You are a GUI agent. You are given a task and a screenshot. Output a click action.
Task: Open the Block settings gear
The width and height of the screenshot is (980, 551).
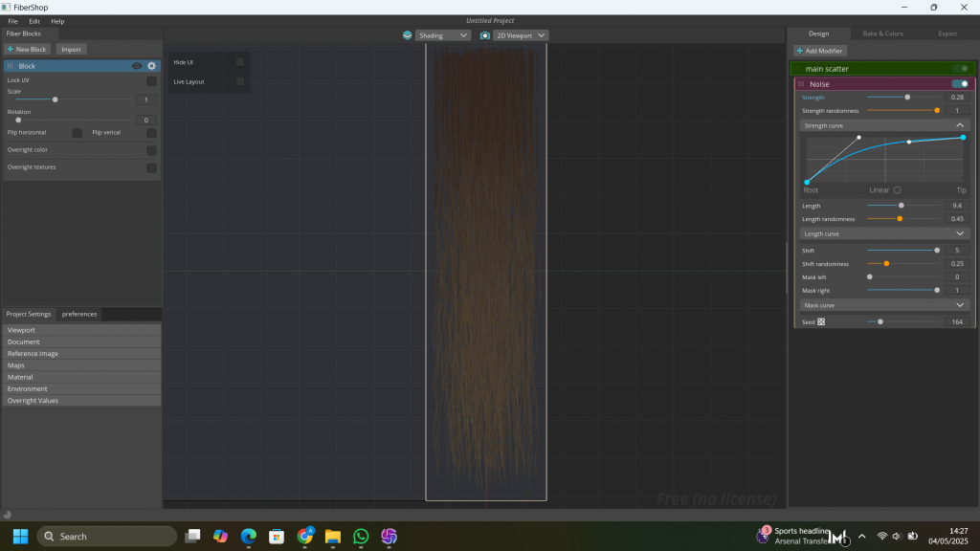point(151,66)
